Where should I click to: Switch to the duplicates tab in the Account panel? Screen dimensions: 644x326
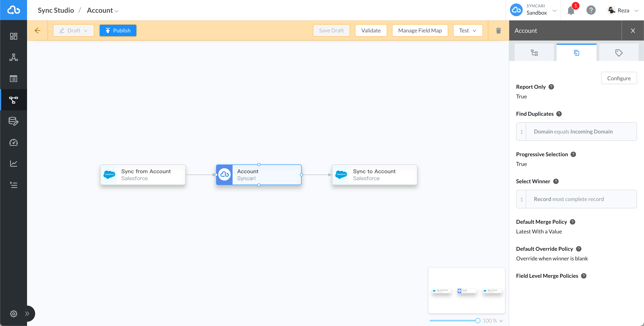click(577, 53)
